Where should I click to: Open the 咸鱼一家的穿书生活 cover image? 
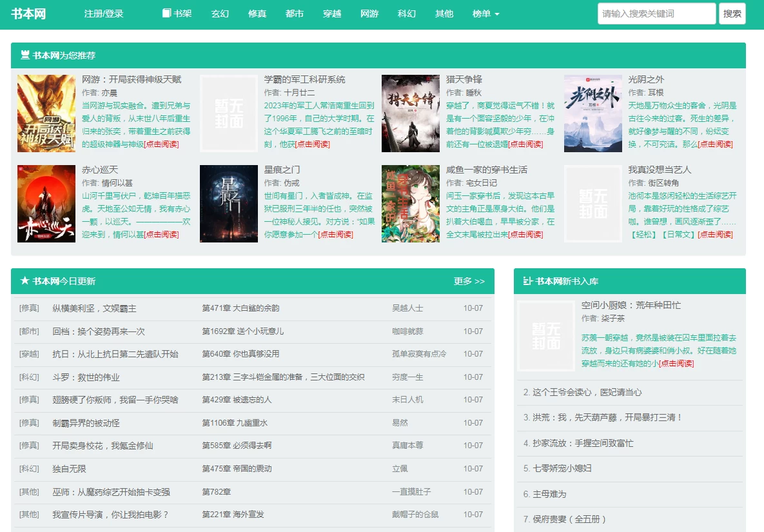(411, 204)
